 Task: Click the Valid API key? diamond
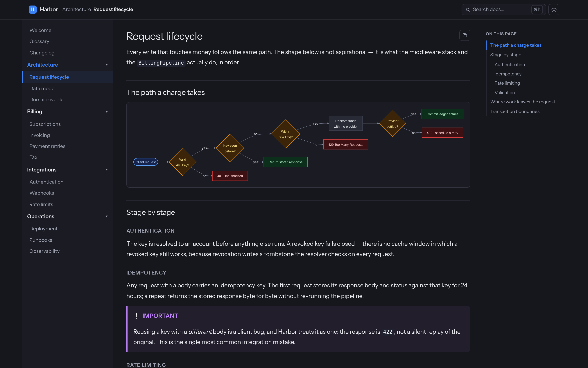point(182,162)
